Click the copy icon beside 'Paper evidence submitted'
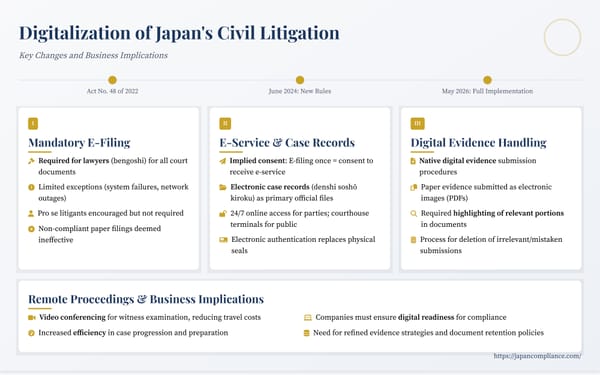 tap(414, 188)
